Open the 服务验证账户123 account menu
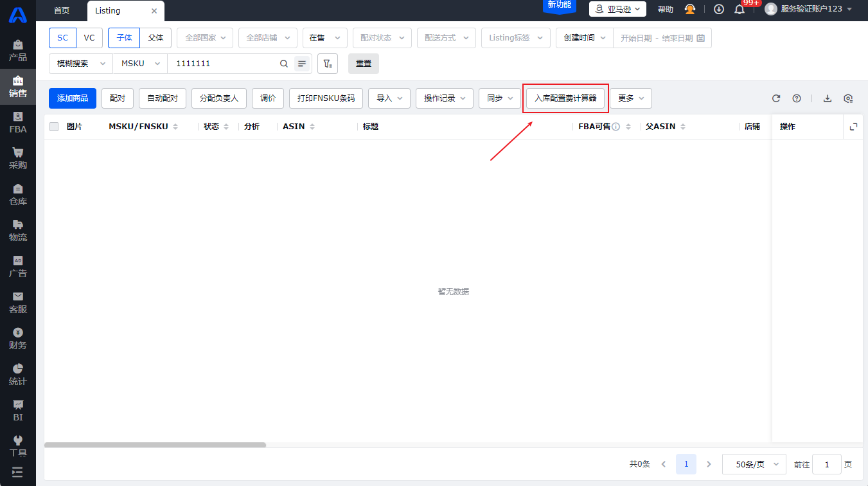 tap(809, 9)
